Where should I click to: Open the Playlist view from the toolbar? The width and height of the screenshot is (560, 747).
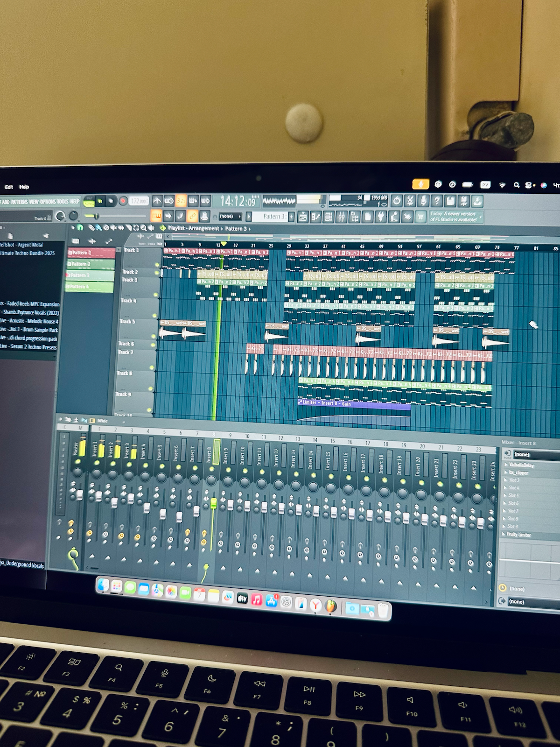[303, 217]
